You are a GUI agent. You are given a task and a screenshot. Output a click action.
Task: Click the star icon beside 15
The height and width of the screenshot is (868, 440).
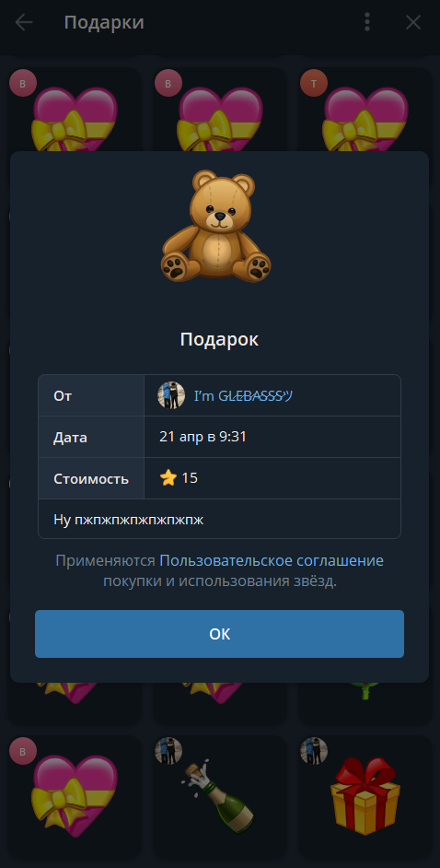pos(168,477)
